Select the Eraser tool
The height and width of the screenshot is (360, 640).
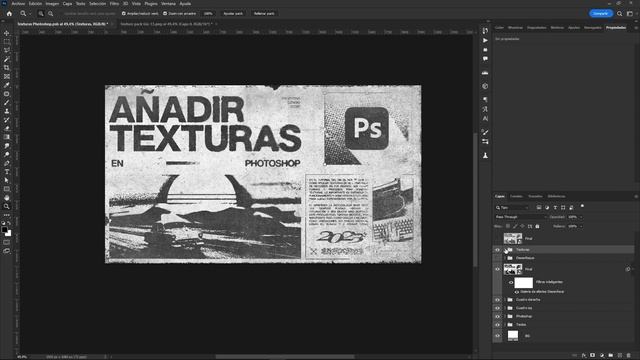tap(7, 128)
